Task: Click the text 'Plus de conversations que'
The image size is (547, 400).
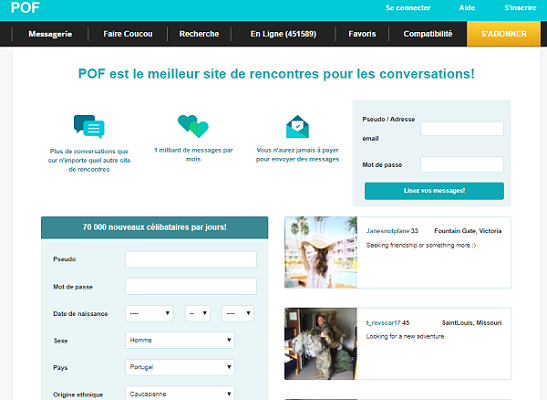Action: (x=89, y=151)
